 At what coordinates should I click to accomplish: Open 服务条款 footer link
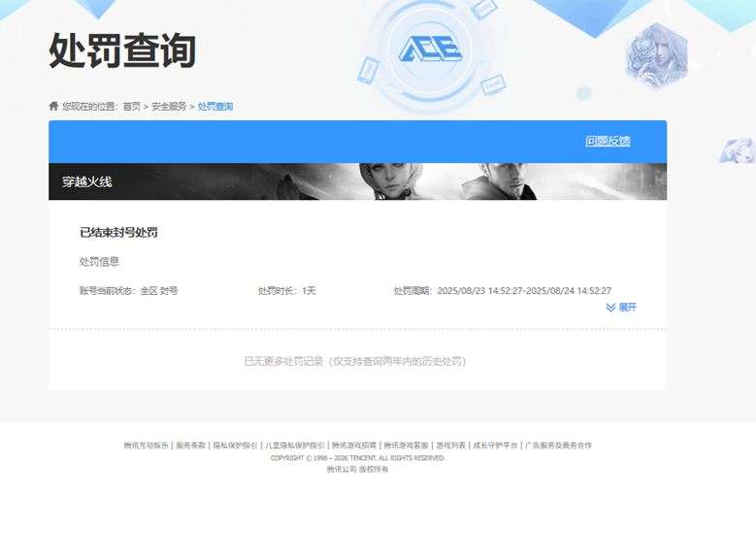(190, 445)
